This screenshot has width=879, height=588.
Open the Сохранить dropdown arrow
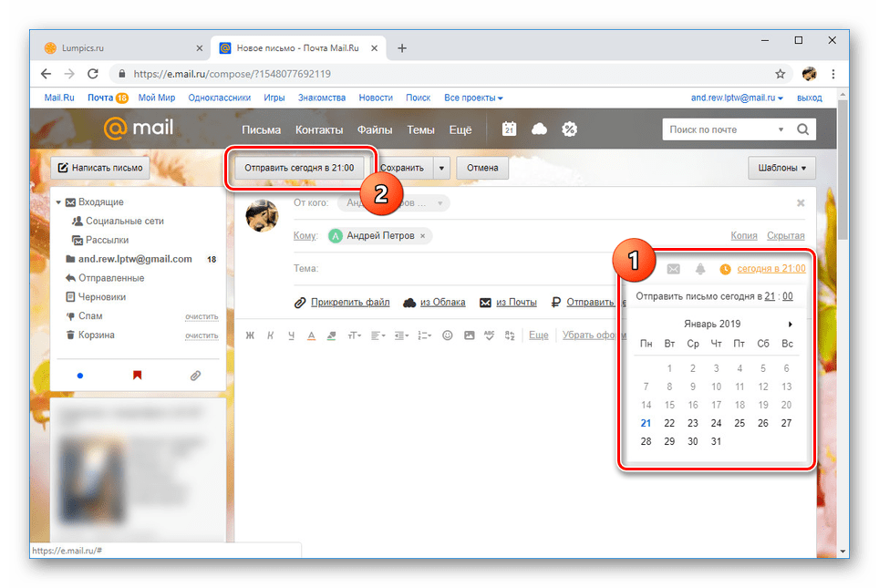click(x=441, y=168)
